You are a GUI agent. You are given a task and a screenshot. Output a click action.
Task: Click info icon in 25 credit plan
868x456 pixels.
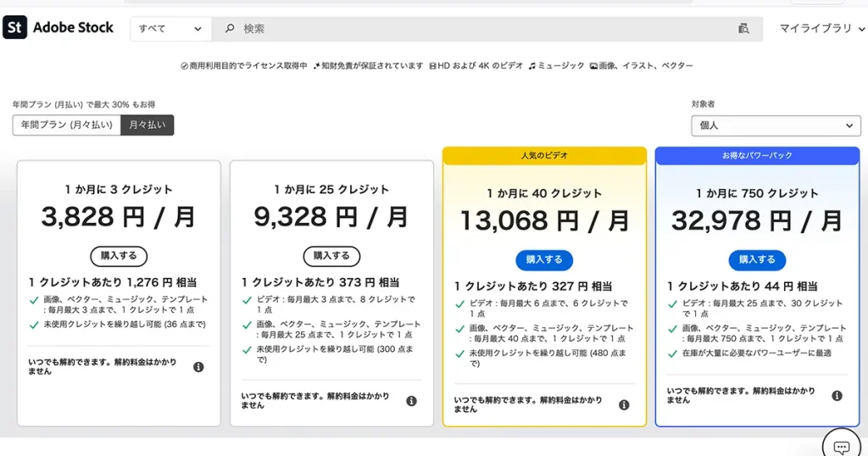411,401
